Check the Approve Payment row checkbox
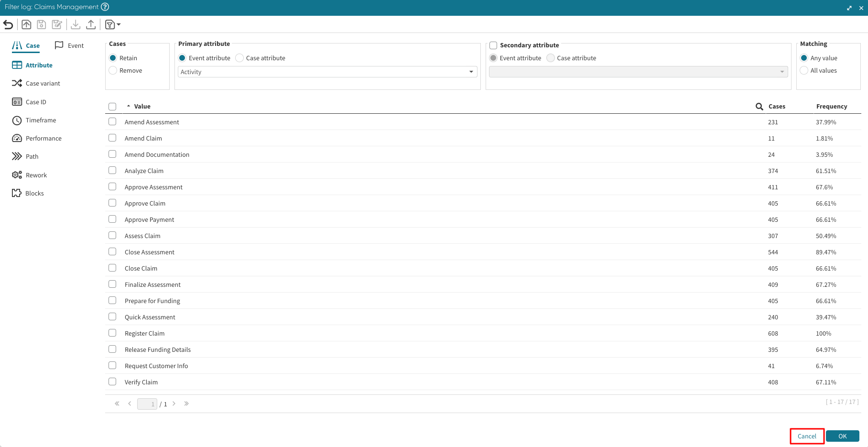Screen dimensions: 868x447 (x=112, y=219)
